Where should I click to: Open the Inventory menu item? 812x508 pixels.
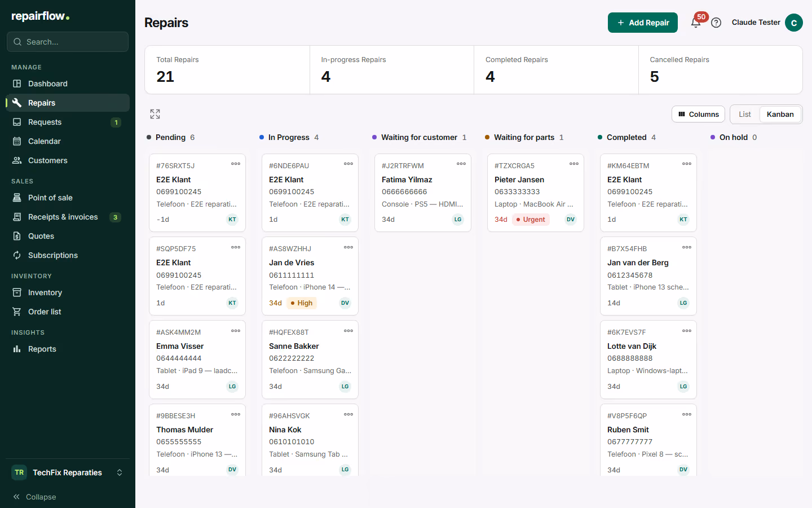68,292
